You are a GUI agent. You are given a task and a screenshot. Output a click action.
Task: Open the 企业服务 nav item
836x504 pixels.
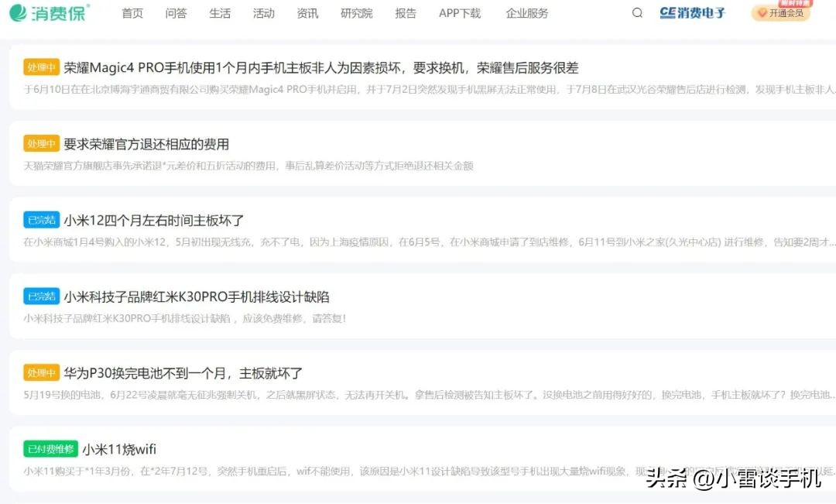click(x=527, y=13)
